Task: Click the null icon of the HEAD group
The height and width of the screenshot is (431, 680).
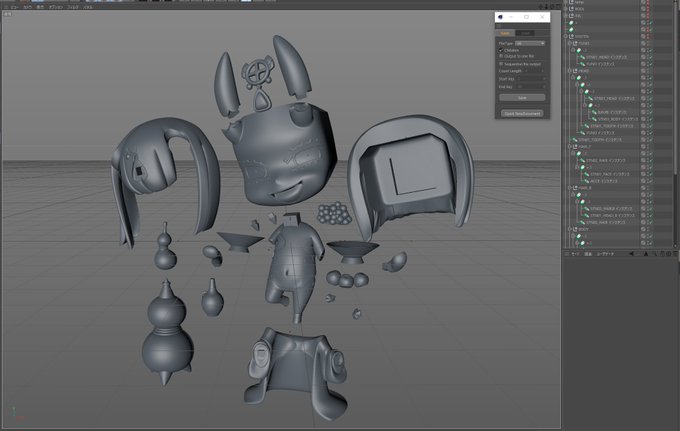Action: coord(575,71)
